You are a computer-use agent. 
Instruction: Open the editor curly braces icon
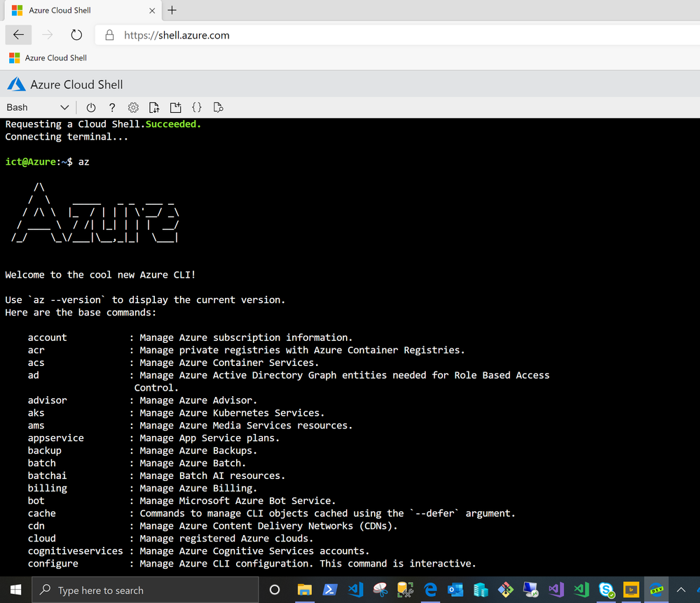point(197,108)
